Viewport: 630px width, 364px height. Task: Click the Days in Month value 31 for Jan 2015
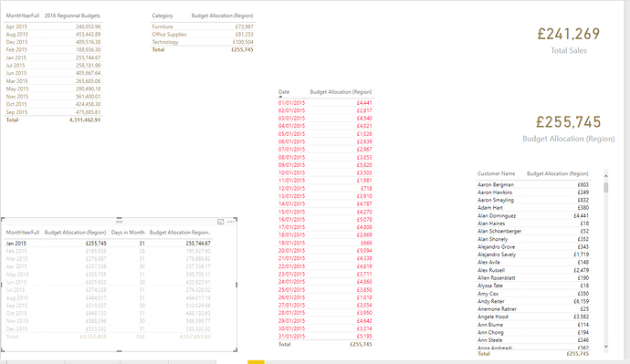coord(142,244)
